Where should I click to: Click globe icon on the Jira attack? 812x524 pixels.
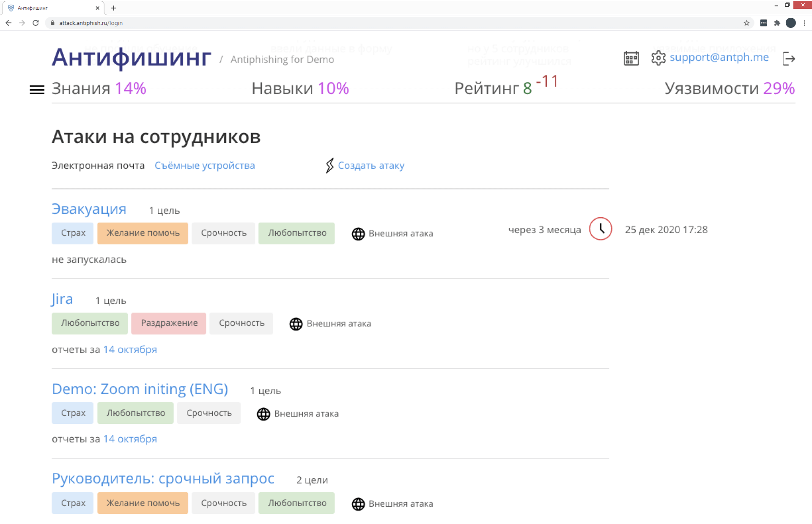pyautogui.click(x=296, y=324)
